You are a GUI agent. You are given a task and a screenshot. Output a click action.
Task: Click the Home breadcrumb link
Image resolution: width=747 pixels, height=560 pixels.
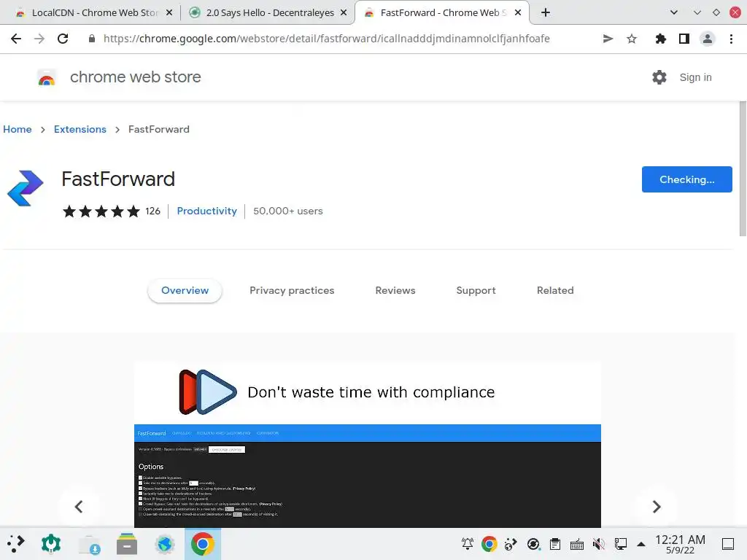(x=18, y=130)
